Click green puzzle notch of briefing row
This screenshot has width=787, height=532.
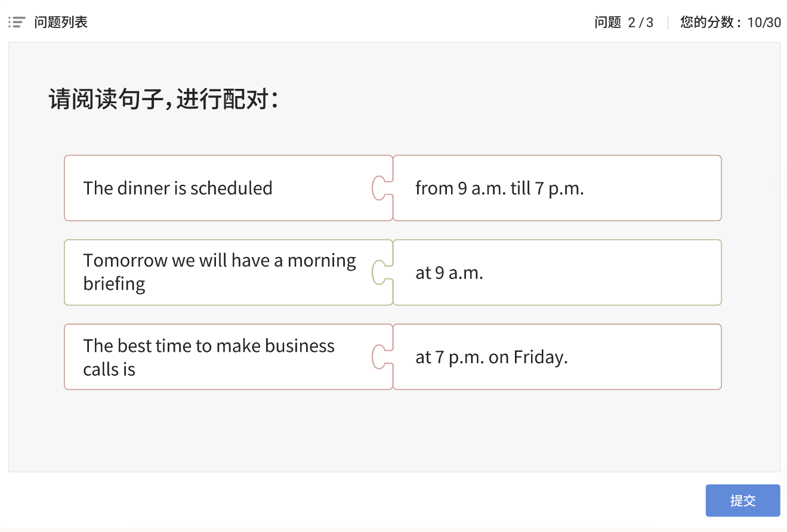click(381, 273)
